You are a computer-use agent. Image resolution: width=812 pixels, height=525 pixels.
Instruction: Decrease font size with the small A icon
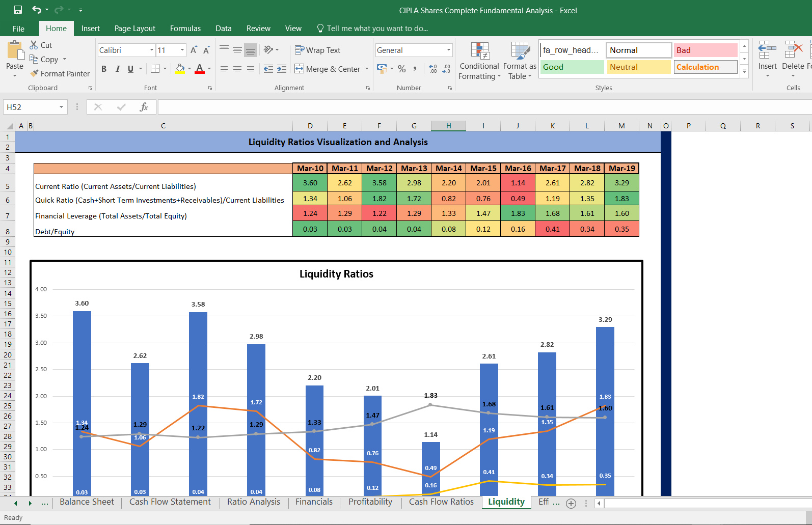tap(206, 50)
